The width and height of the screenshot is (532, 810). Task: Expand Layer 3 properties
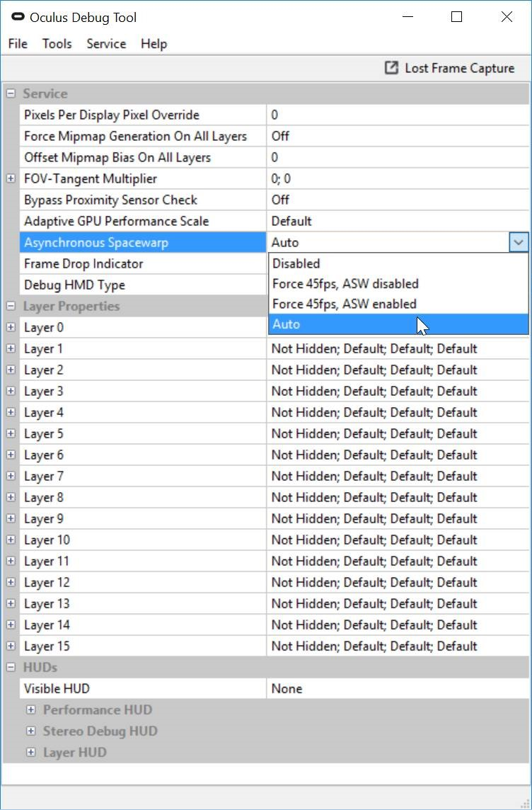(11, 391)
